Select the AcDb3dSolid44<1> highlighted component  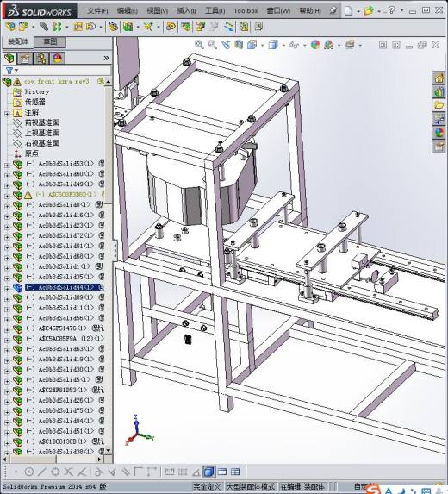click(64, 287)
